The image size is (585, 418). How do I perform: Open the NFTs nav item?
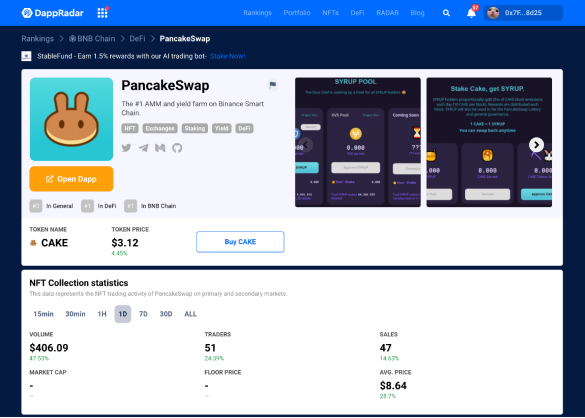coord(331,13)
